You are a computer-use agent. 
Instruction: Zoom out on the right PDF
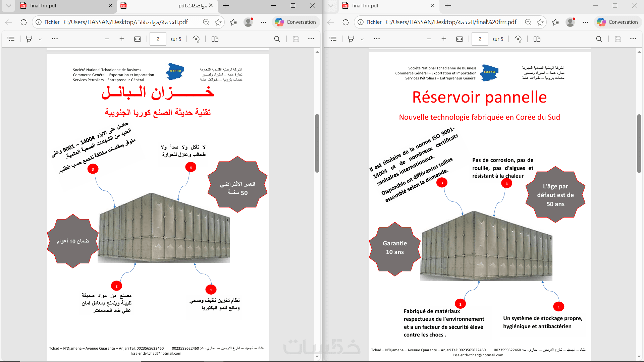click(429, 39)
